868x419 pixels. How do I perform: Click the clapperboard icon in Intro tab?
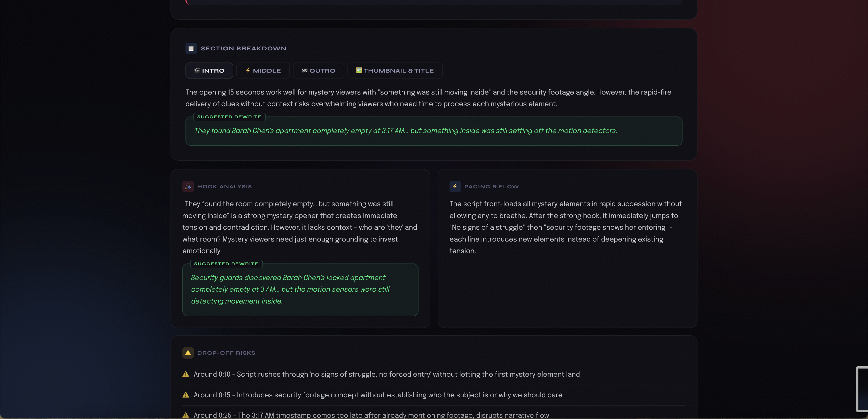[x=197, y=71]
